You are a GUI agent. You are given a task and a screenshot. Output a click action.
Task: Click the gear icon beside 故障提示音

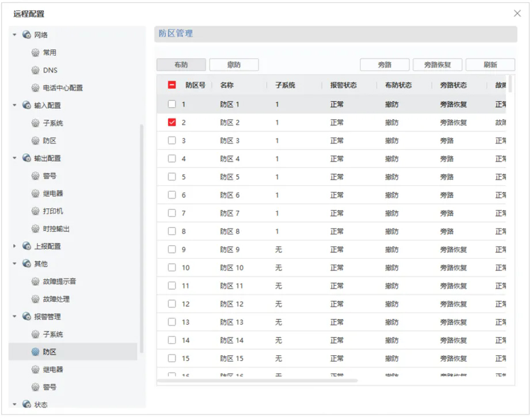click(36, 282)
